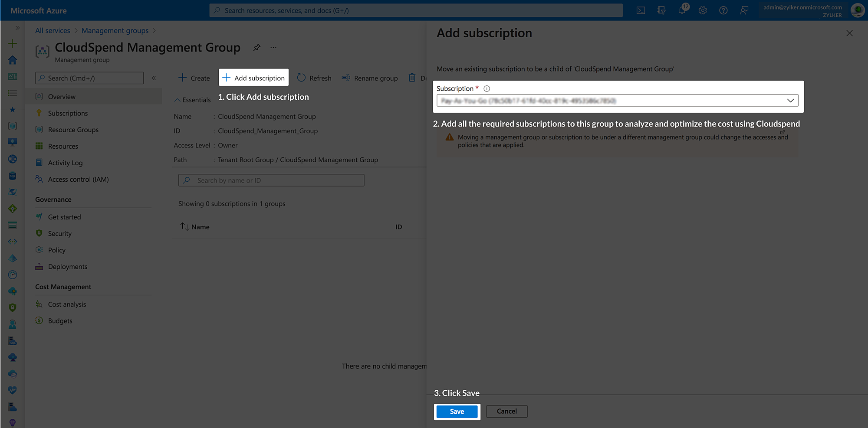Viewport: 868px width, 428px height.
Task: Click the Add subscription button
Action: click(x=253, y=78)
